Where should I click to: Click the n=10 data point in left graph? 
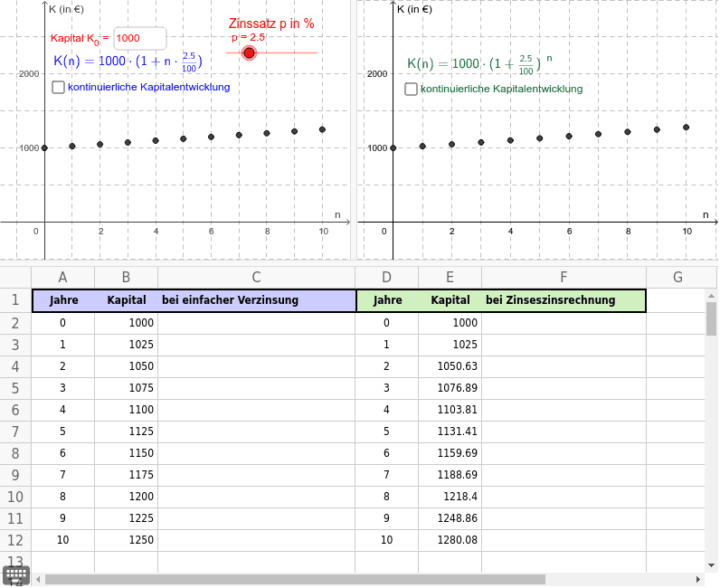(x=322, y=129)
